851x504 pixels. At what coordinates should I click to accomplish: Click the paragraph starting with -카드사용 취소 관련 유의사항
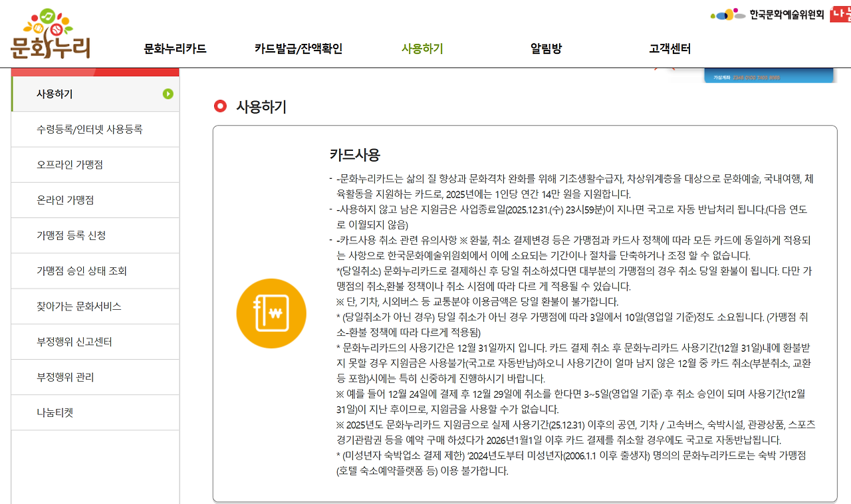pyautogui.click(x=573, y=248)
